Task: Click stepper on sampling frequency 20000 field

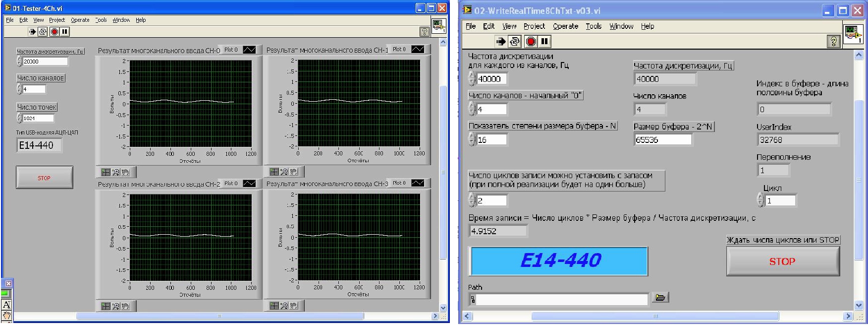Action: pyautogui.click(x=19, y=61)
